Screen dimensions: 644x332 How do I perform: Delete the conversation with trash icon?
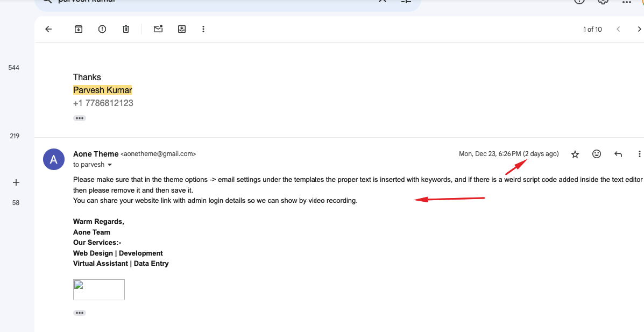tap(126, 29)
